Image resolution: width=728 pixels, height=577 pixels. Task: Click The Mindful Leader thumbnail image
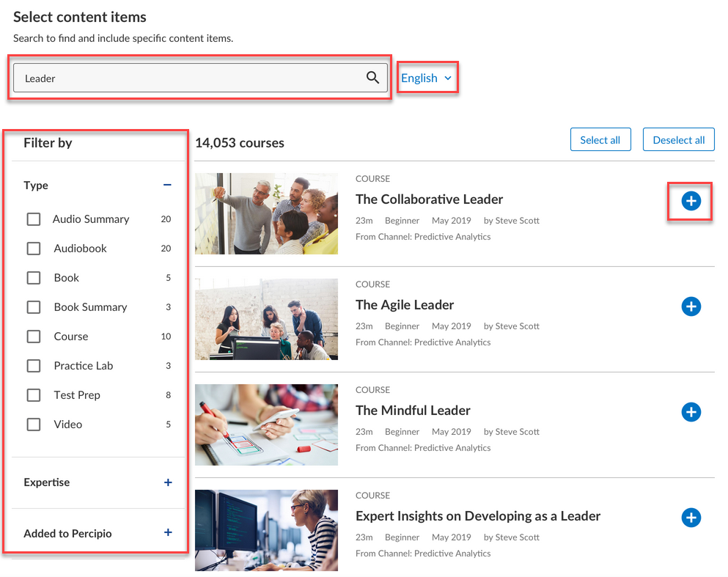point(266,425)
